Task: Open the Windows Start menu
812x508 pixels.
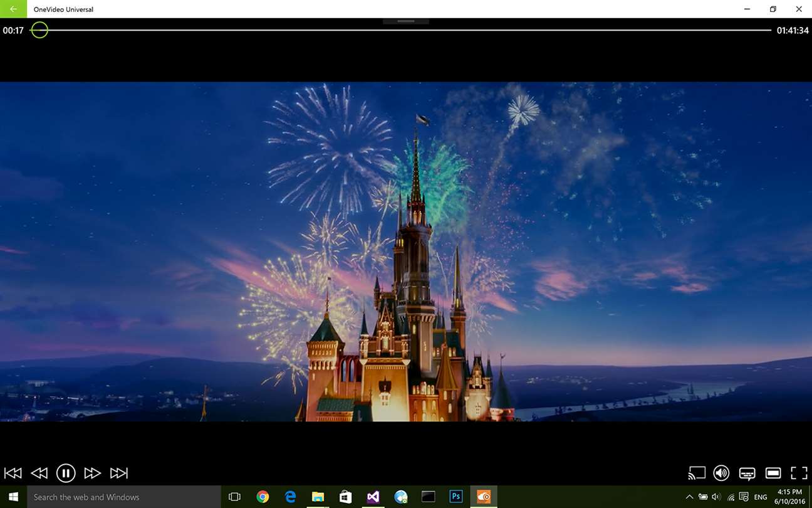Action: point(13,497)
